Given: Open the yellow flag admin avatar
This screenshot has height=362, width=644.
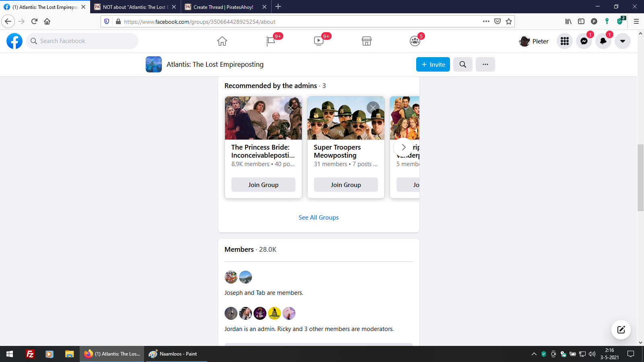Looking at the screenshot, I should pyautogui.click(x=275, y=313).
